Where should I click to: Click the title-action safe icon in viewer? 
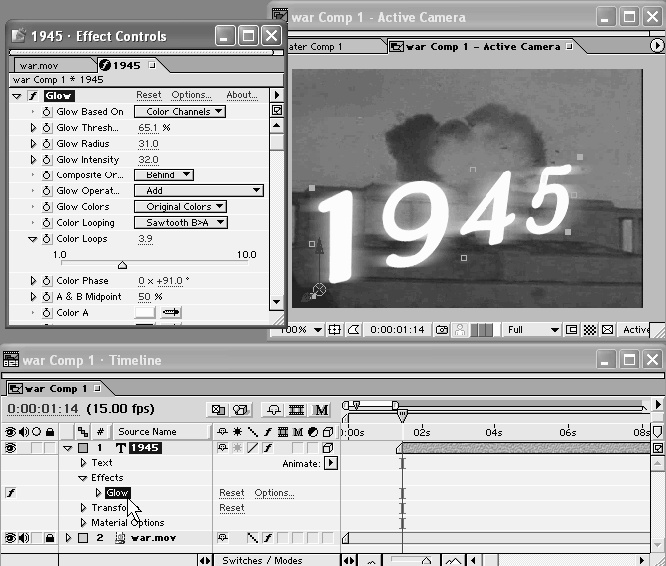point(335,330)
